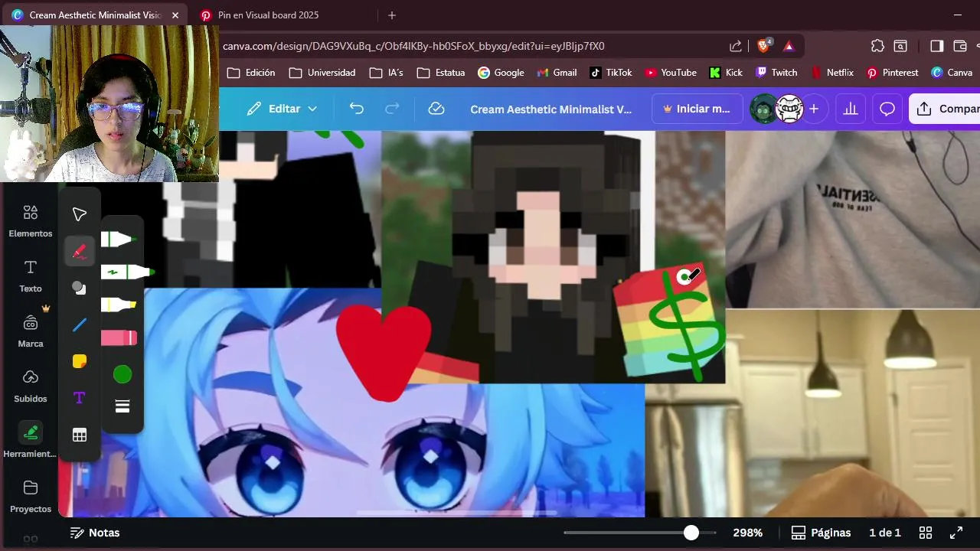Toggle the red draw pencil tool

point(80,251)
